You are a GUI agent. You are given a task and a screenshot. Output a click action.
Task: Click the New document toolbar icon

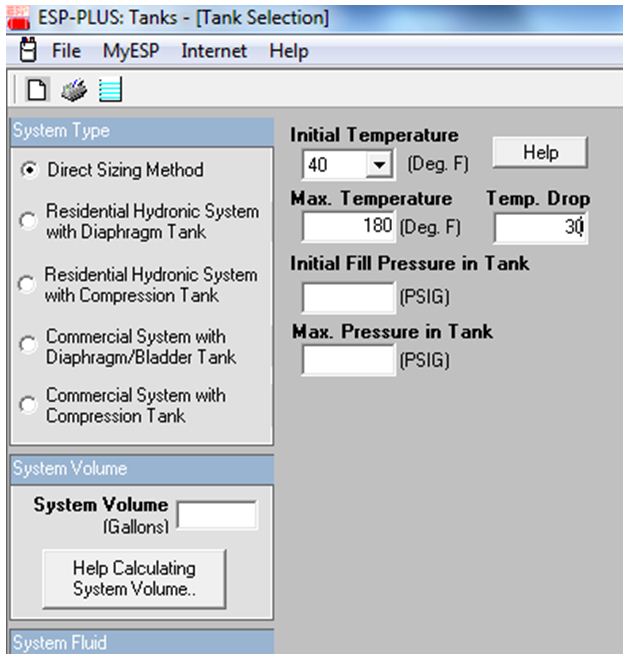(37, 89)
